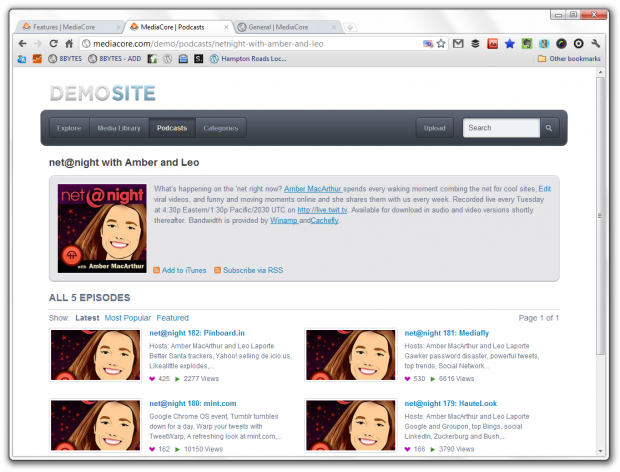Click the play icon for net@night 181
Screen dimensions: 620x472
pyautogui.click(x=433, y=379)
